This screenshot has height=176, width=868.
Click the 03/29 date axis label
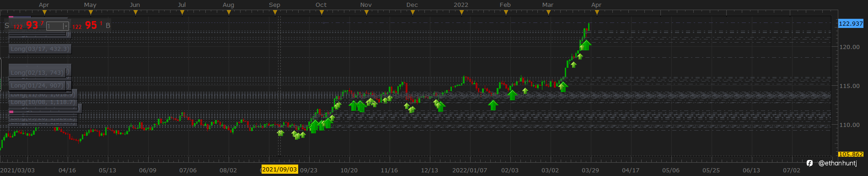click(x=590, y=170)
